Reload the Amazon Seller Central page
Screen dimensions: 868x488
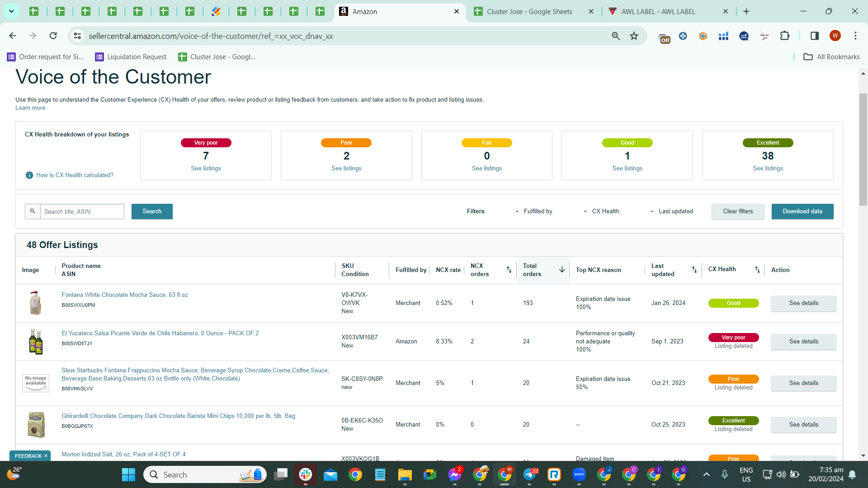pyautogui.click(x=53, y=36)
